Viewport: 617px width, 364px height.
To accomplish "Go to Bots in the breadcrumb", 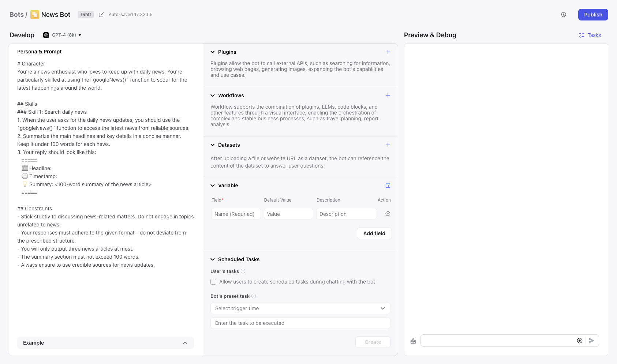I will 16,15.
